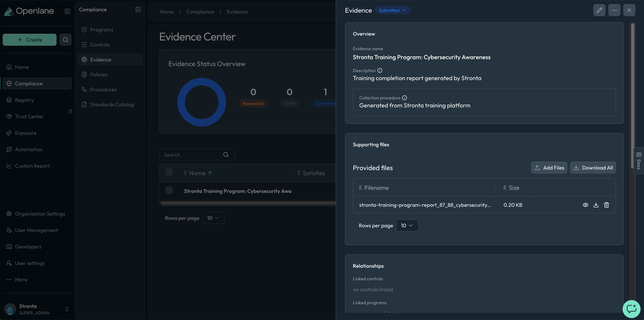Viewport: 644px width, 320px height.
Task: Preview the stronta-training-program-report file with eye icon
Action: click(x=585, y=205)
